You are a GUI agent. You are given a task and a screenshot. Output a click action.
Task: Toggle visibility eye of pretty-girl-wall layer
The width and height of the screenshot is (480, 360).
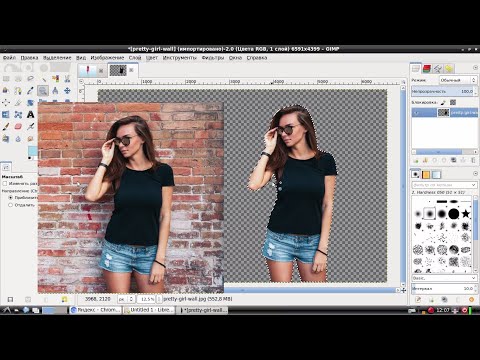tap(416, 113)
